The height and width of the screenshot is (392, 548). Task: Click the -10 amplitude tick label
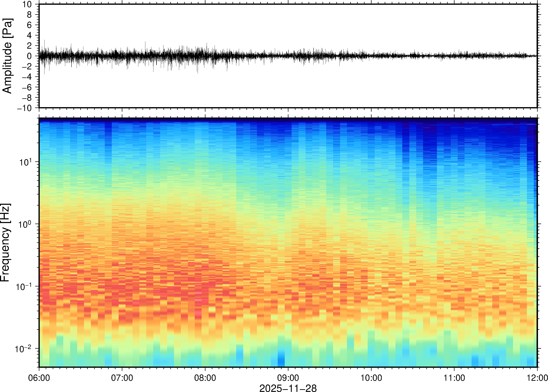point(24,108)
